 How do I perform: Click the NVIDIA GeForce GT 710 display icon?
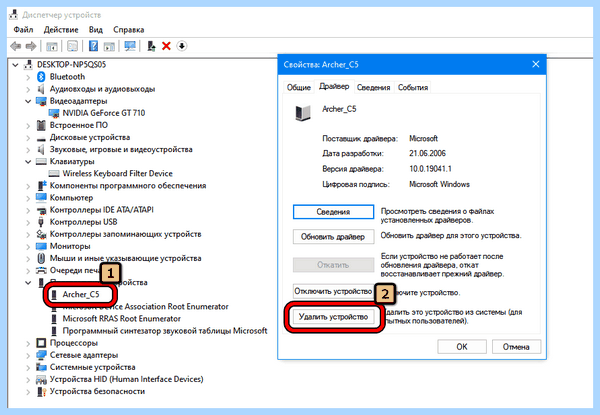(54, 113)
